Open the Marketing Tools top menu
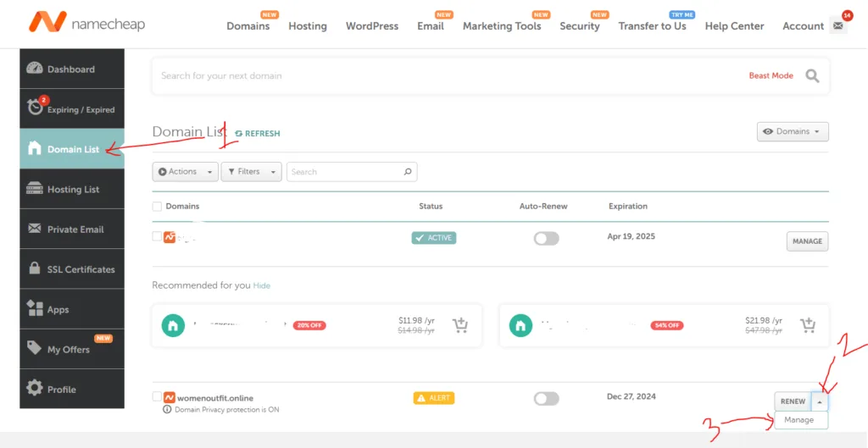The width and height of the screenshot is (868, 448). pyautogui.click(x=502, y=26)
